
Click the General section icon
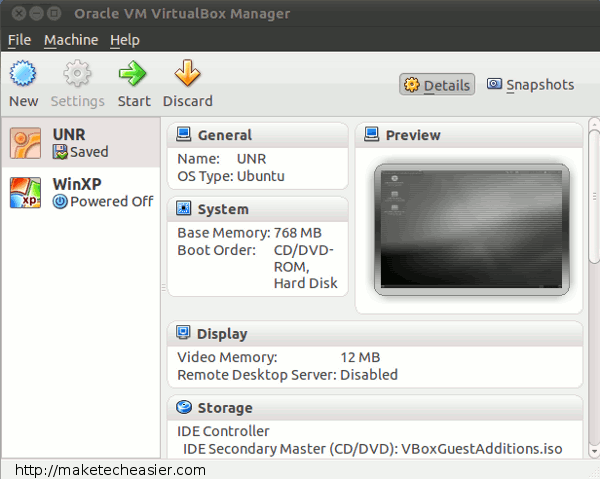coord(184,135)
